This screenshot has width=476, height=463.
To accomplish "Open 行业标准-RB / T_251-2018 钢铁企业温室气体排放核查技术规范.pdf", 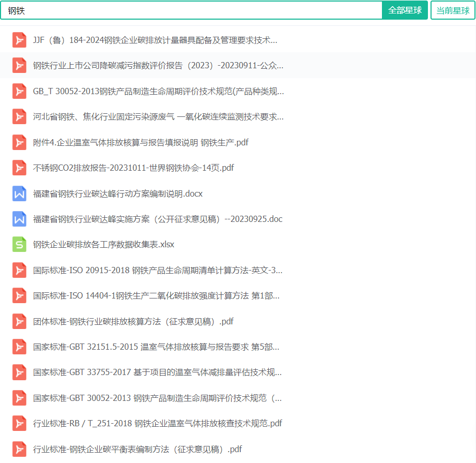I will (158, 424).
